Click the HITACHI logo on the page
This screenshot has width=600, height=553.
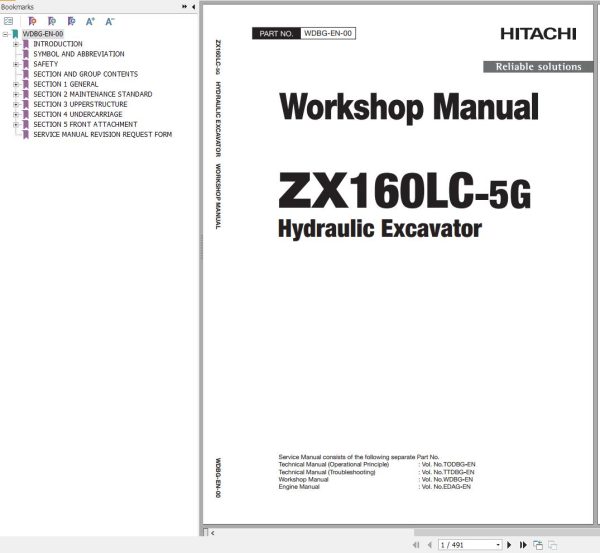[x=538, y=34]
